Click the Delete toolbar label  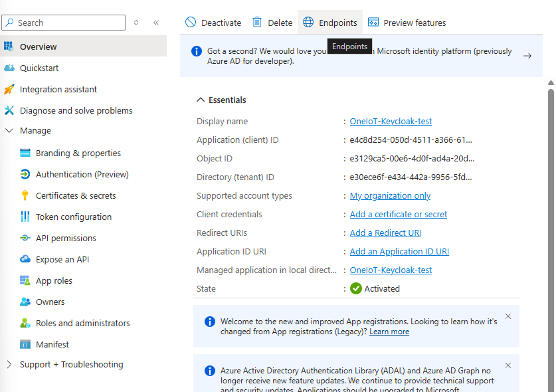coord(280,23)
